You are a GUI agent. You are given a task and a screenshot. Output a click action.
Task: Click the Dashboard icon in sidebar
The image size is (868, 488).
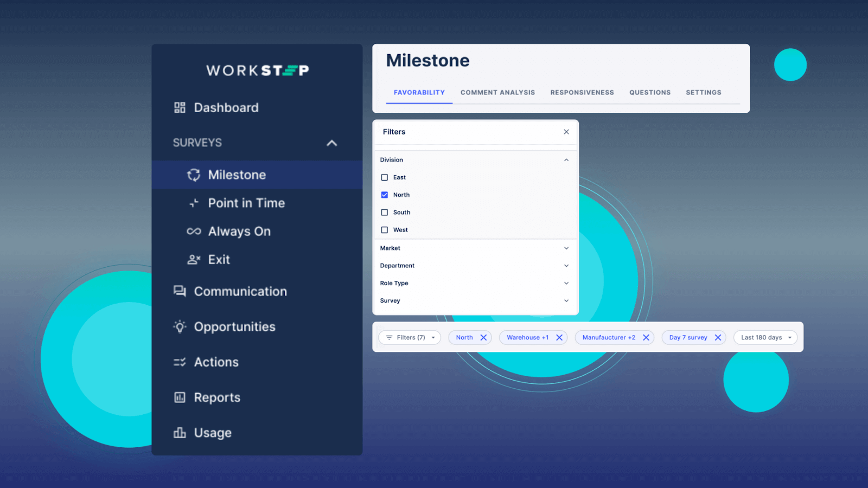180,107
